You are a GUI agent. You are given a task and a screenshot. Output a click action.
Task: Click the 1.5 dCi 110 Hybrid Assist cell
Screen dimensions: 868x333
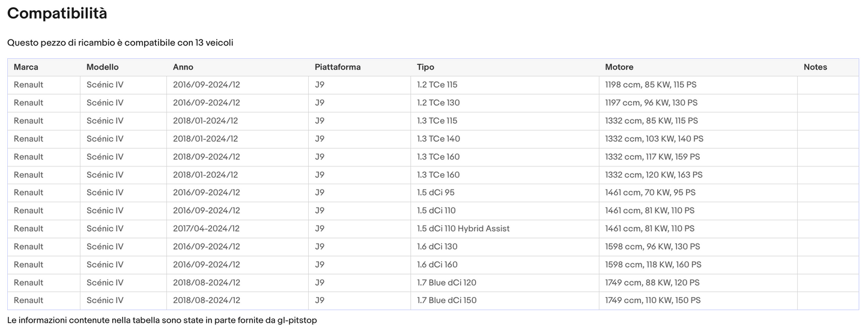(x=463, y=229)
